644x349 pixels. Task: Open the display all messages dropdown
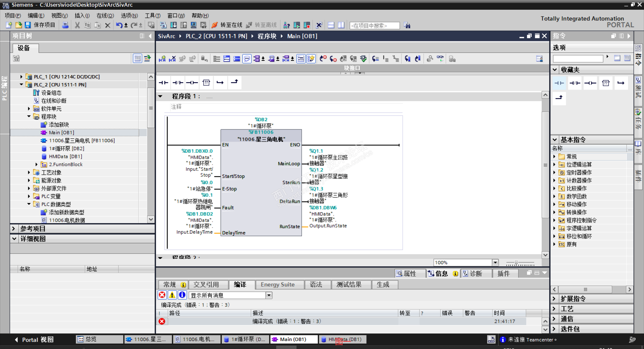pos(269,295)
